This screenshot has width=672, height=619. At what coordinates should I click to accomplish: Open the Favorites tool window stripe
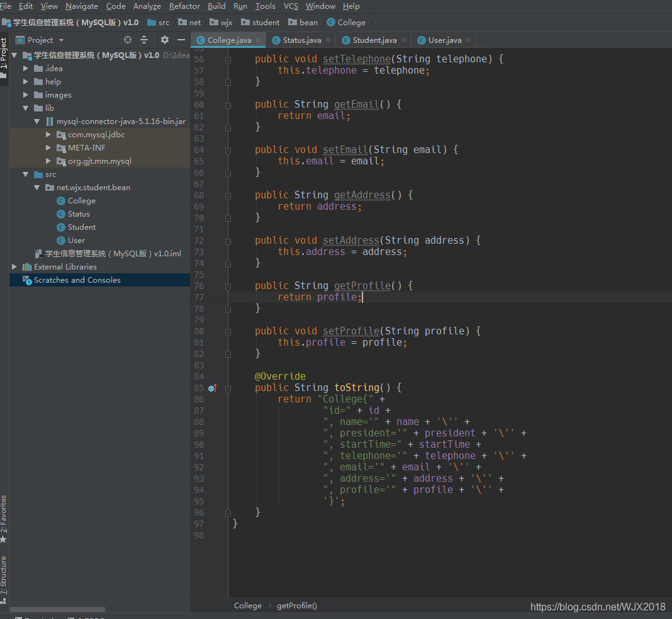(3, 519)
